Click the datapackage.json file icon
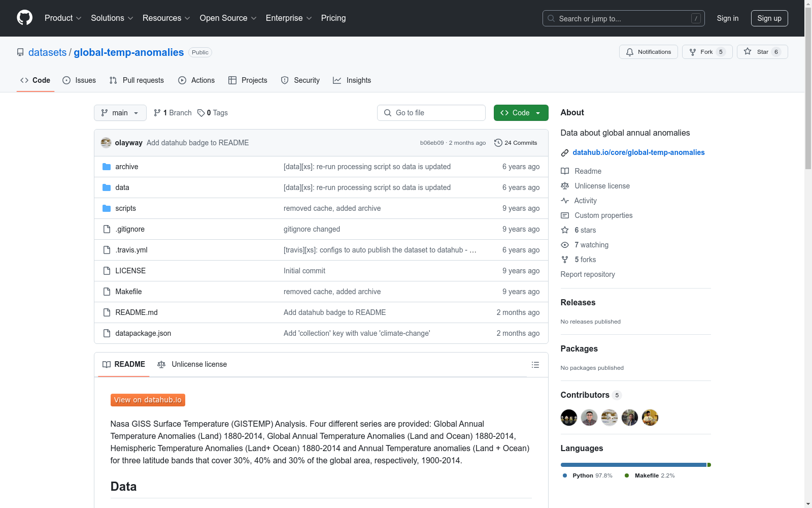The height and width of the screenshot is (508, 812). (107, 333)
